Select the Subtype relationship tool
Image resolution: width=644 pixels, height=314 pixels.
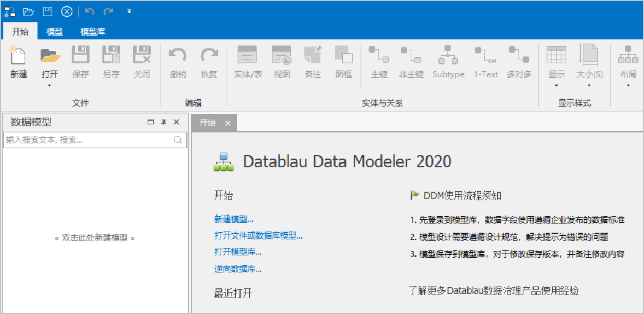click(x=448, y=62)
